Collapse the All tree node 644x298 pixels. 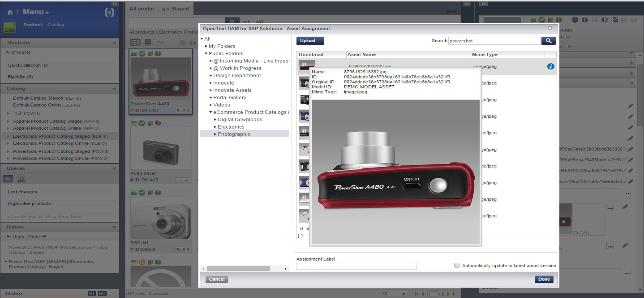[x=202, y=39]
